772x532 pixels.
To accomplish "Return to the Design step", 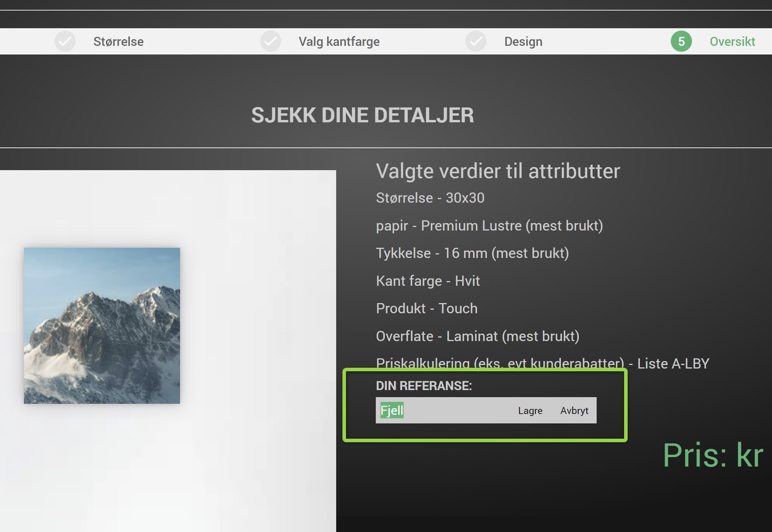I will 523,42.
